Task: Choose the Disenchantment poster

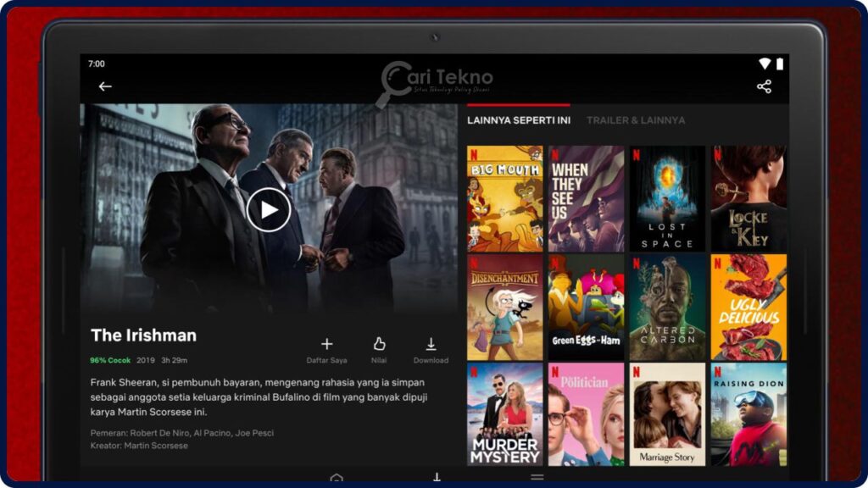Action: click(505, 307)
